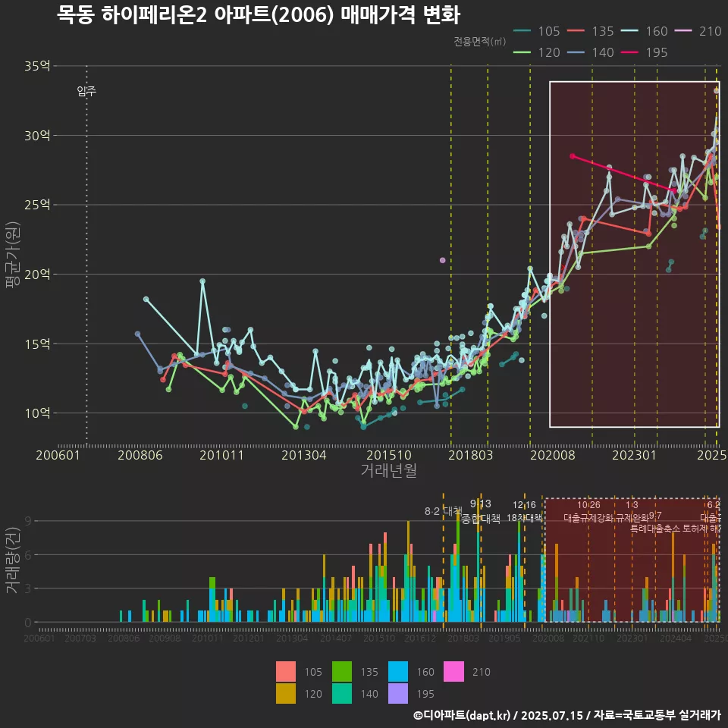Click the first point of the magenta 195 line

pos(573,156)
